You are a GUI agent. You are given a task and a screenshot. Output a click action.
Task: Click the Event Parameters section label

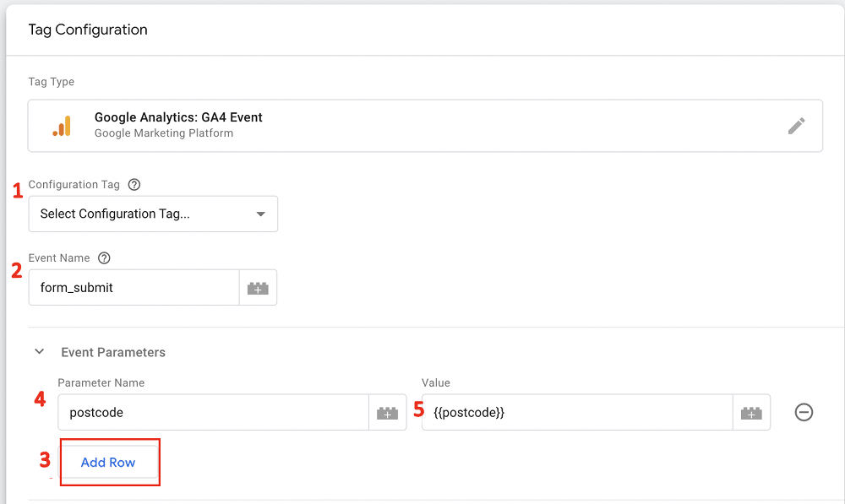point(112,352)
